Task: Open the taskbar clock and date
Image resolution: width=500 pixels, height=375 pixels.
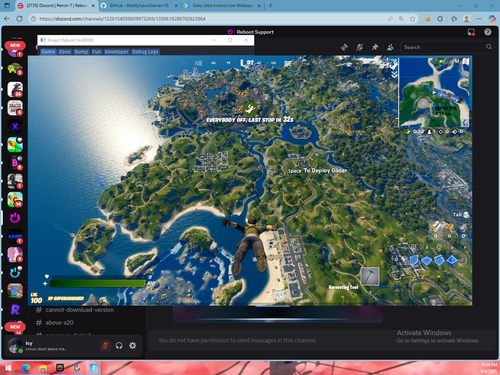Action: (489, 368)
